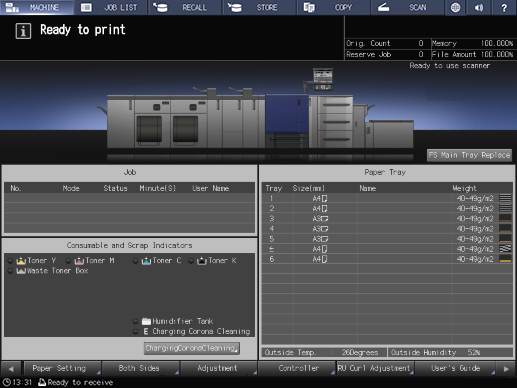Click tray 3 paper level indicator
The height and width of the screenshot is (388, 517).
pyautogui.click(x=505, y=219)
